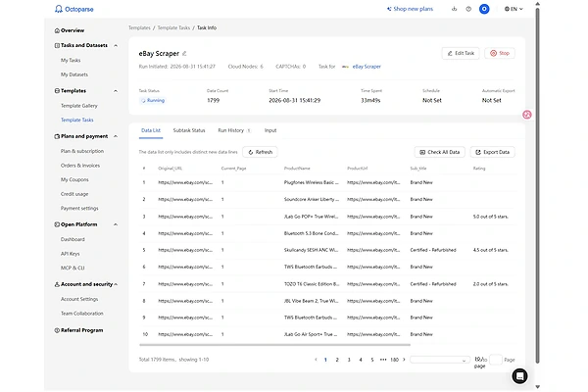Go to page 2 of results

pyautogui.click(x=337, y=360)
